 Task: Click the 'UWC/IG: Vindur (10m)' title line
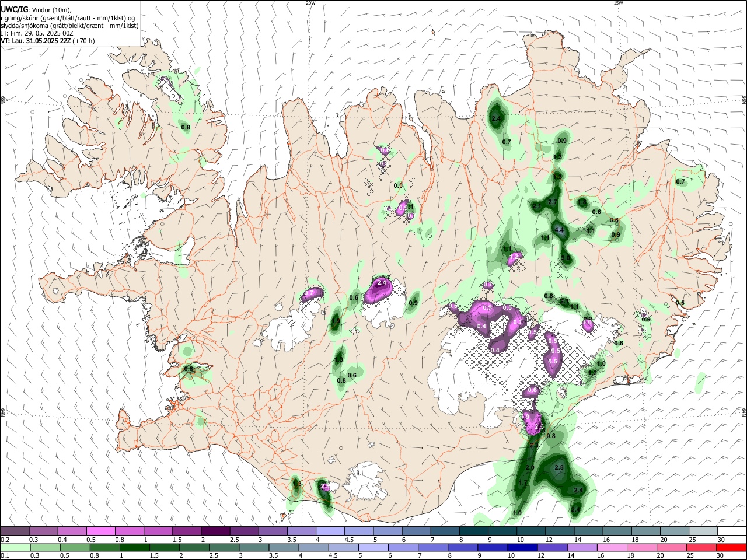click(x=36, y=10)
